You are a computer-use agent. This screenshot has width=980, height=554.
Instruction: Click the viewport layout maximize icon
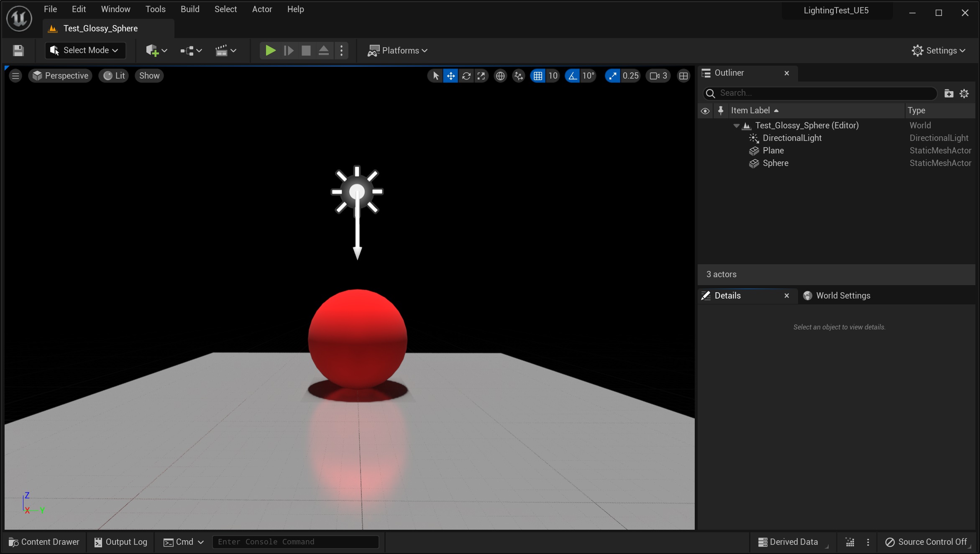tap(683, 76)
